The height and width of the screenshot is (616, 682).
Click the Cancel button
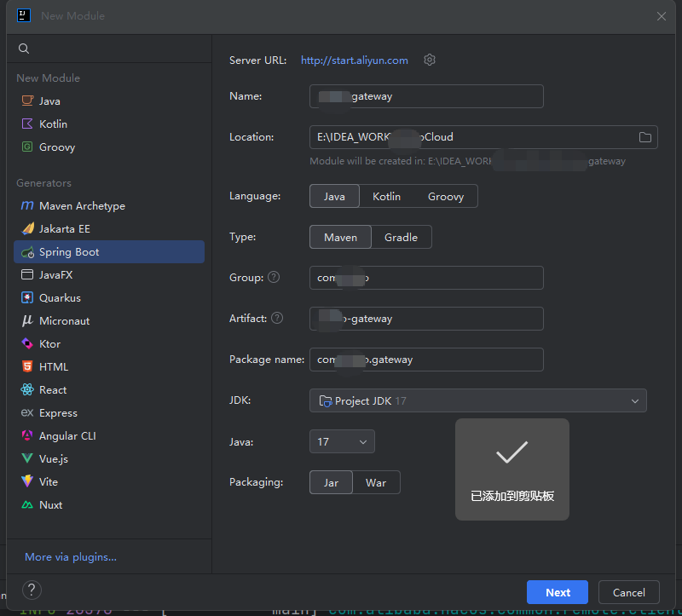[628, 592]
